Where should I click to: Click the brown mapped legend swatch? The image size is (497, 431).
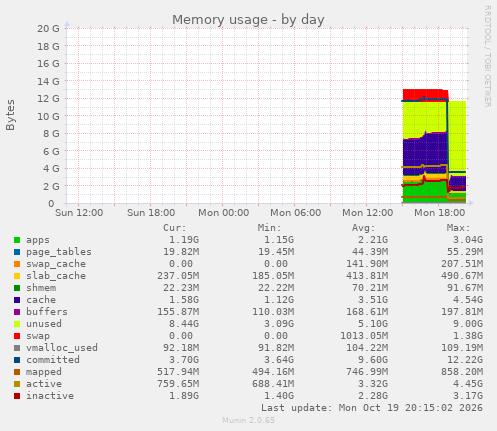pos(17,372)
